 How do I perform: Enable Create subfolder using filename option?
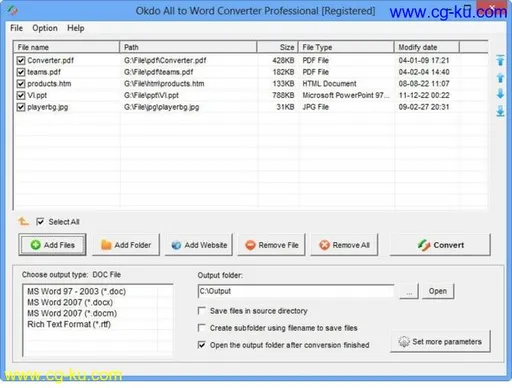pyautogui.click(x=201, y=328)
